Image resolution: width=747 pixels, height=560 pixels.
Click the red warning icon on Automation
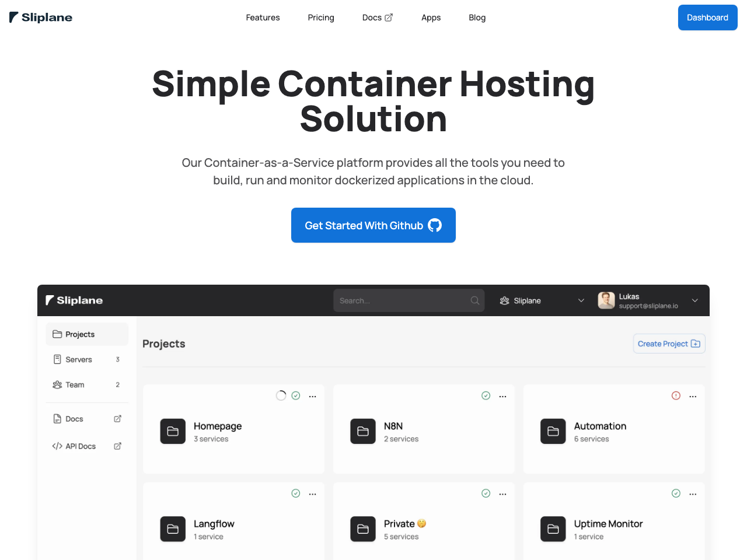[676, 395]
